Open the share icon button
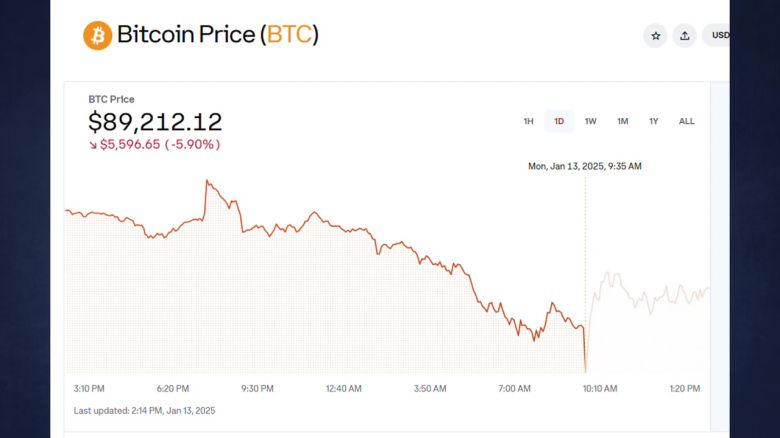This screenshot has width=780, height=438. tap(684, 36)
